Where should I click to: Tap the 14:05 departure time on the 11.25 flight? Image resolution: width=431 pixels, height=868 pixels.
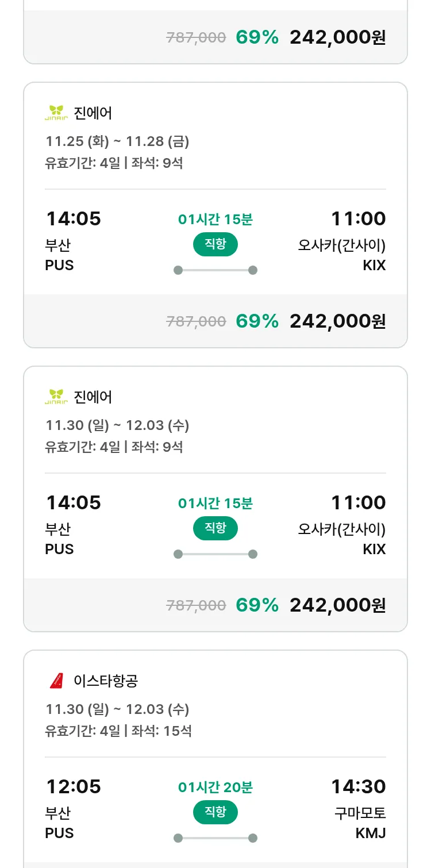[73, 218]
